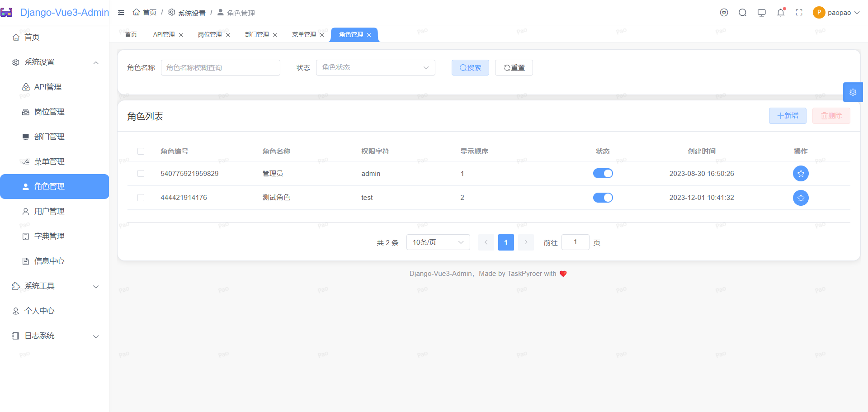Open notifications bell icon
Screen dimensions: 868x412
781,13
